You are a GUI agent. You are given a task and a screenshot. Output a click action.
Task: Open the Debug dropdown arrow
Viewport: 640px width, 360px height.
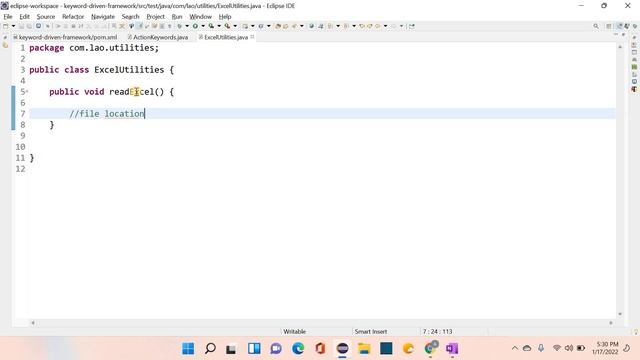[x=187, y=26]
